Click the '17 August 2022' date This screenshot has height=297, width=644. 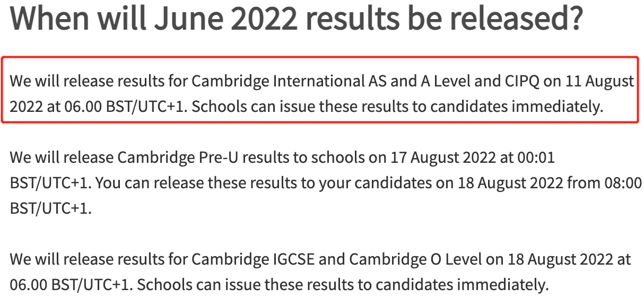(x=442, y=158)
